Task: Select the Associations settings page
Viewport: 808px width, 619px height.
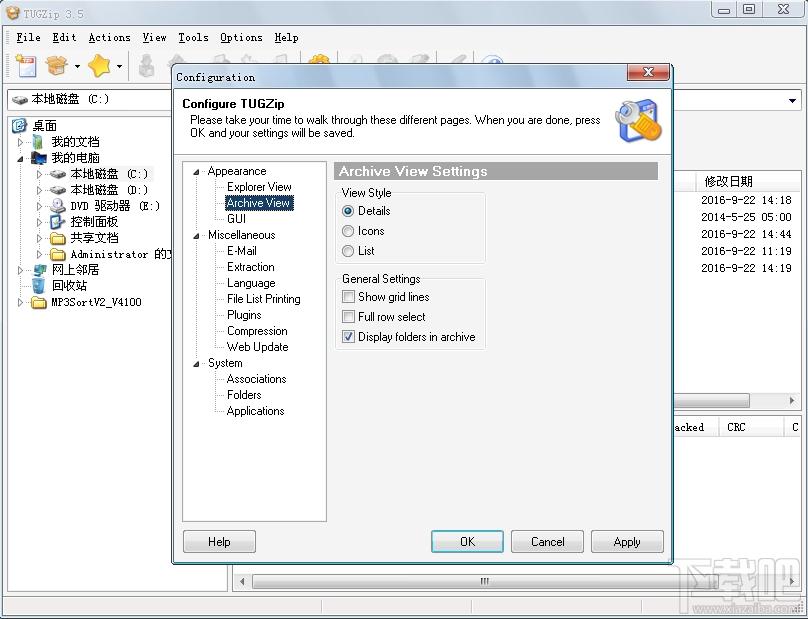Action: (256, 378)
